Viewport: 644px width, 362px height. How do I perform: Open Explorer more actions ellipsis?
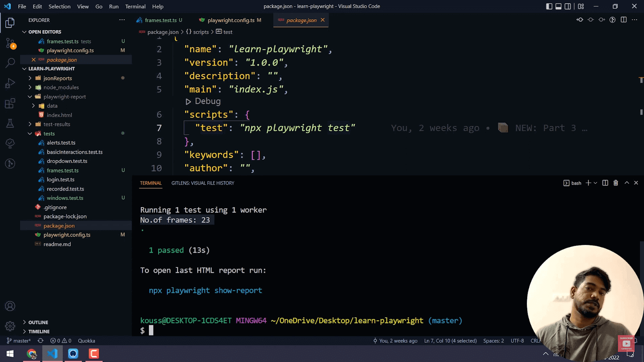[x=122, y=20]
